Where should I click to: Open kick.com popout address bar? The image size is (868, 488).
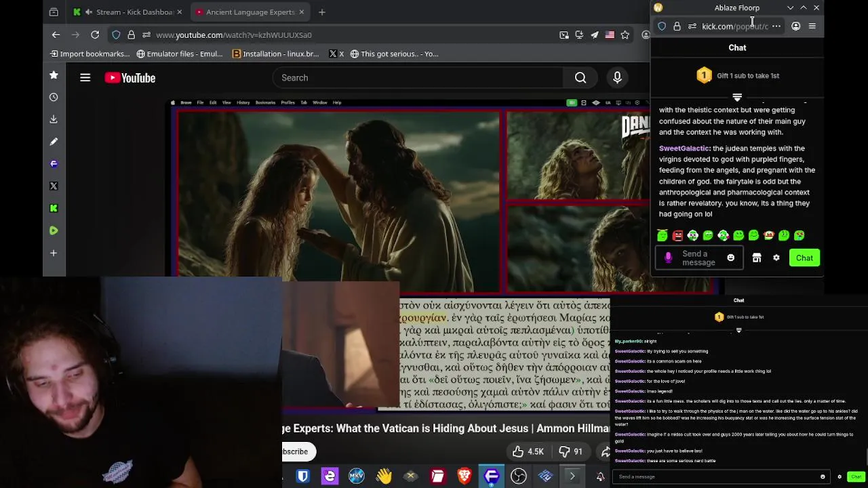click(x=734, y=26)
